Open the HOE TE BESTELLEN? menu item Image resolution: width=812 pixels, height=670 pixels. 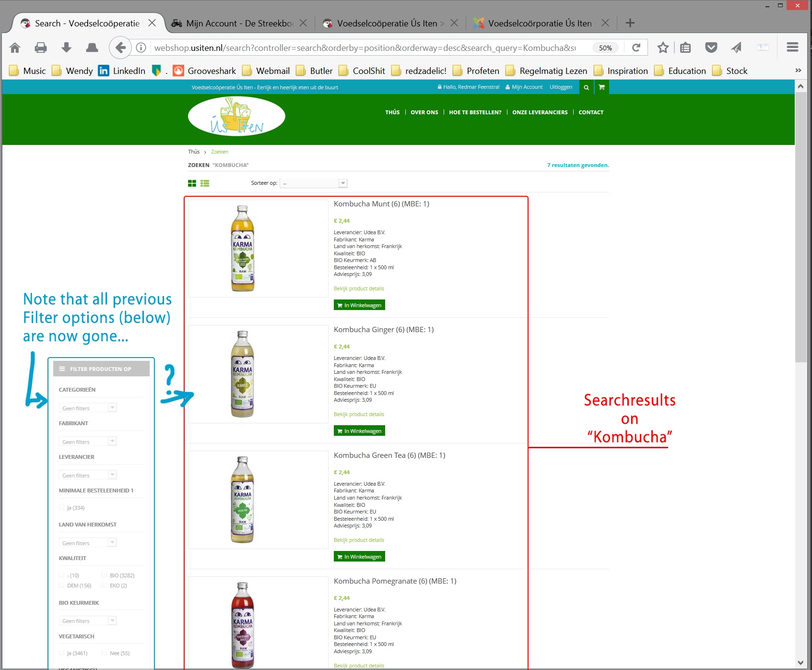(x=475, y=112)
